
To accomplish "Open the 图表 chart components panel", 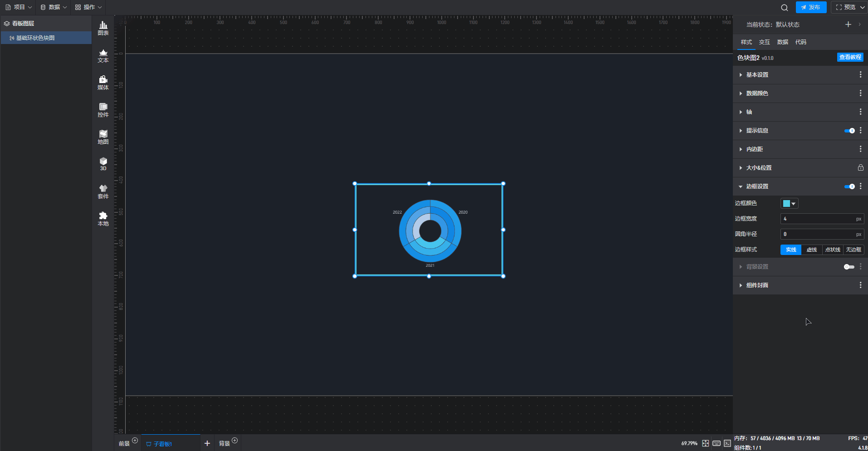I will [103, 28].
